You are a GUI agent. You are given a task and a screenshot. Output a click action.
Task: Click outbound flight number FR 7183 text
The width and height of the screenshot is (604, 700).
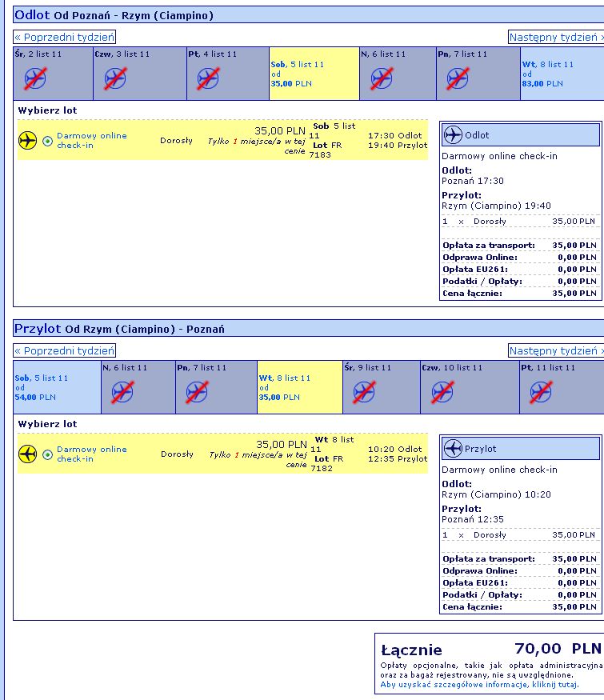[326, 150]
